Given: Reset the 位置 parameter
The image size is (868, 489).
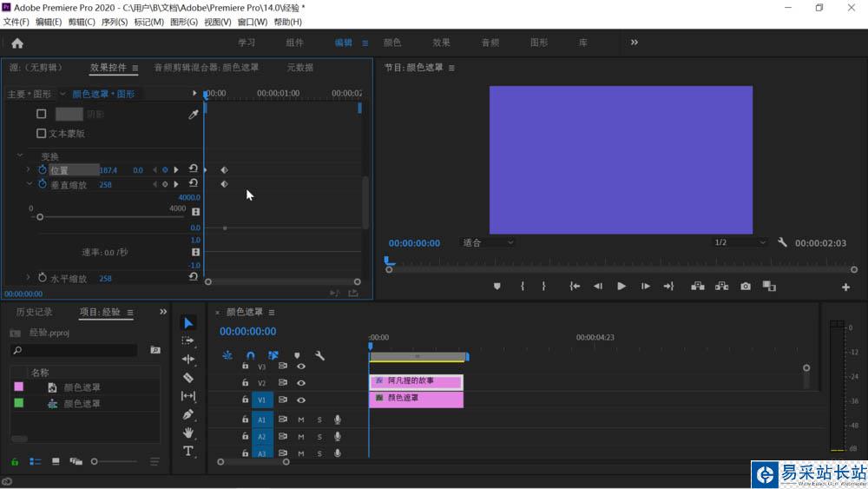Looking at the screenshot, I should 194,169.
